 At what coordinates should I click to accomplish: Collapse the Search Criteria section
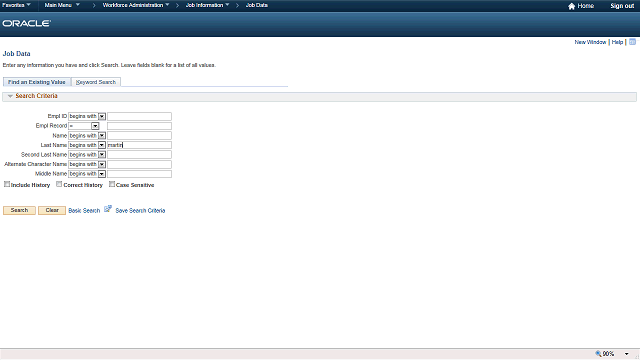tap(10, 96)
